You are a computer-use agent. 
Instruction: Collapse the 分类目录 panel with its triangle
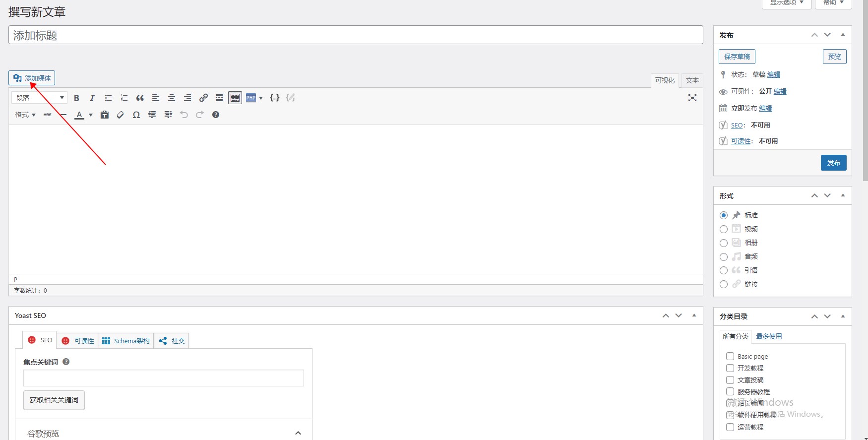[843, 316]
